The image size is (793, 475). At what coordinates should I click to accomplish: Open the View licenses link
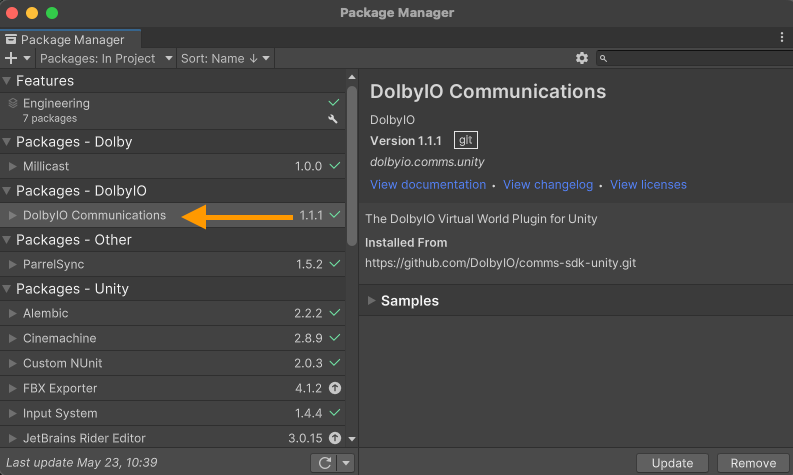[x=648, y=185]
